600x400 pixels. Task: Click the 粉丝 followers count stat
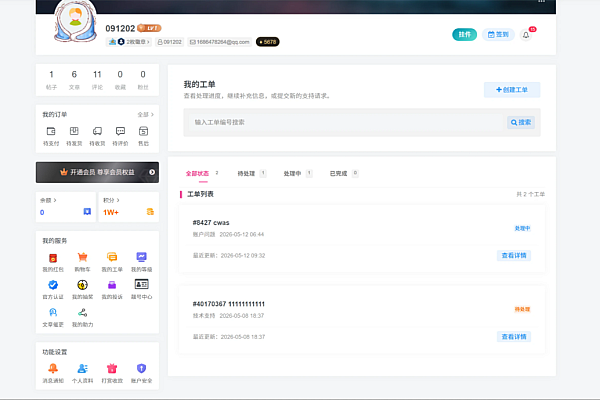point(143,80)
